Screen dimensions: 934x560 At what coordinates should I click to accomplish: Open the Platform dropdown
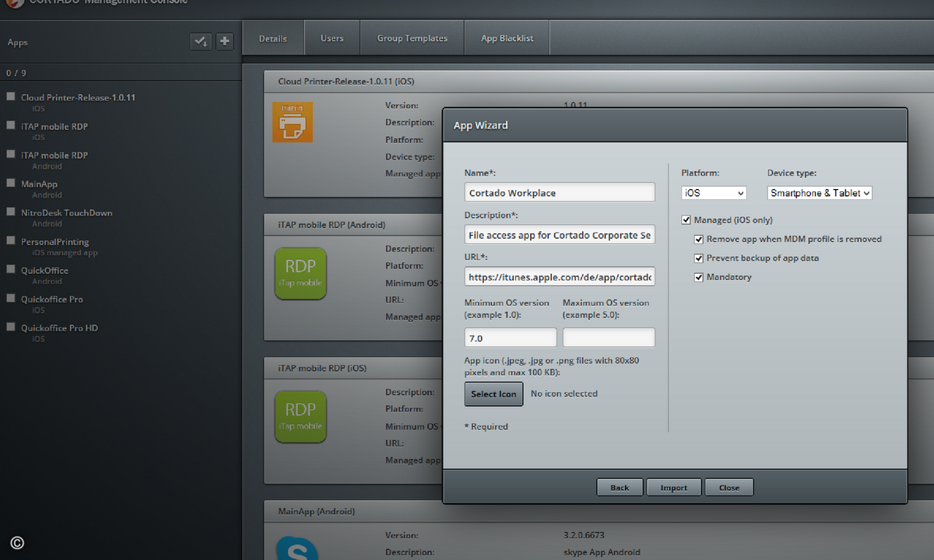tap(714, 193)
